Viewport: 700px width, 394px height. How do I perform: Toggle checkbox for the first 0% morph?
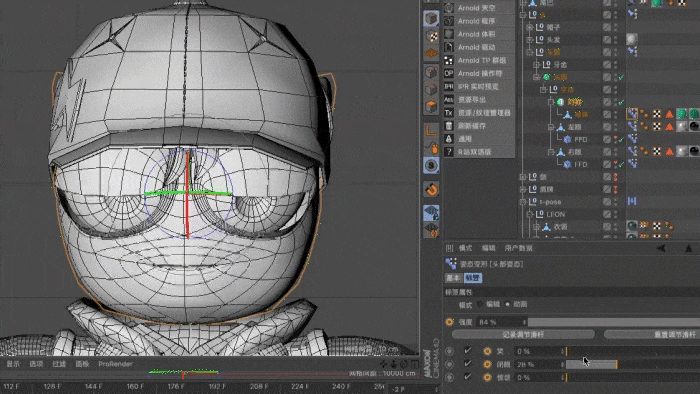tap(467, 351)
